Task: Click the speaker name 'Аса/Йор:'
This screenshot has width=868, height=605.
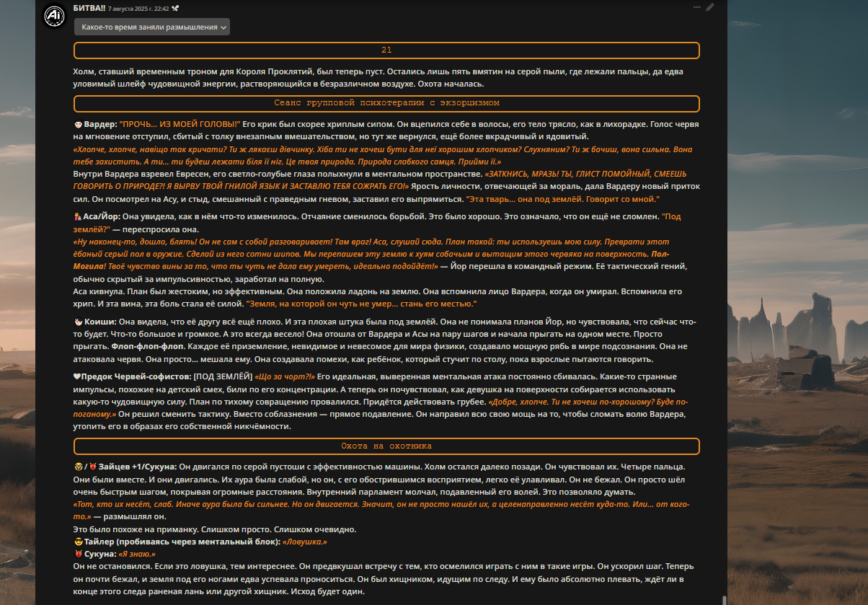Action: pos(100,216)
